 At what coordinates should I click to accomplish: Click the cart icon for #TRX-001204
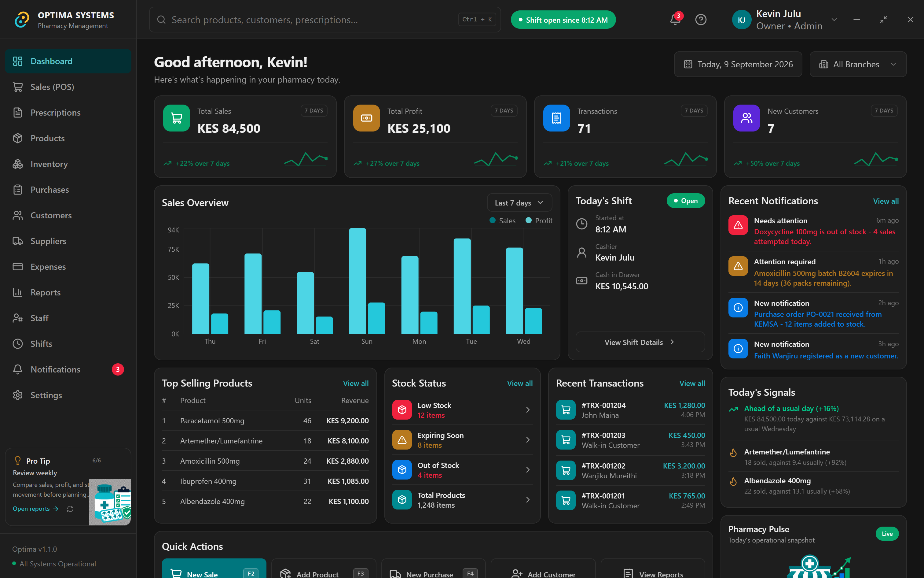[x=566, y=410]
